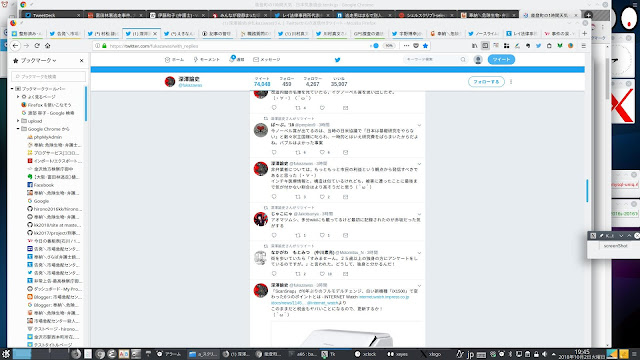
Task: Save page to Pocket icon
Action: click(416, 46)
